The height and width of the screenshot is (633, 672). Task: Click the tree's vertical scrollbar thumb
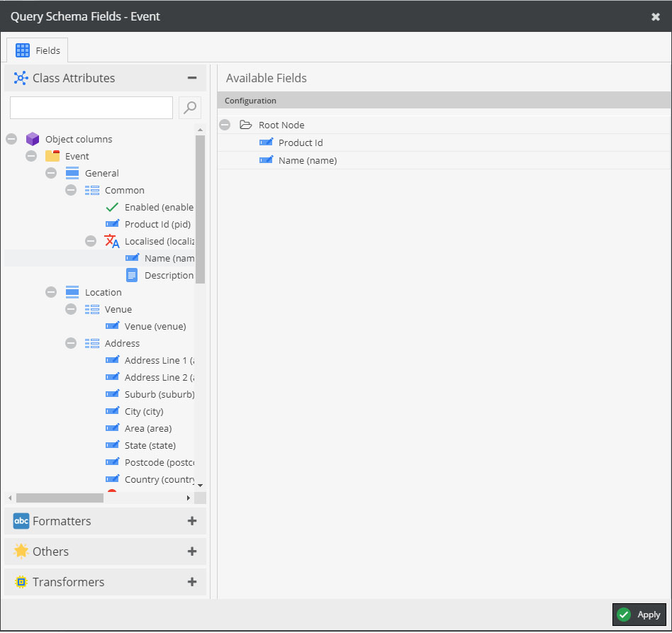tap(200, 209)
